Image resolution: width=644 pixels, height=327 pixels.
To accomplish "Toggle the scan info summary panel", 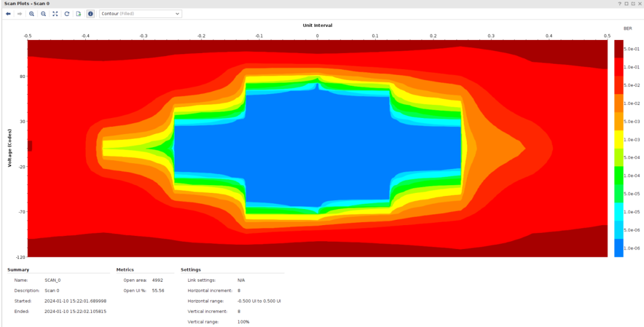I will click(x=91, y=14).
